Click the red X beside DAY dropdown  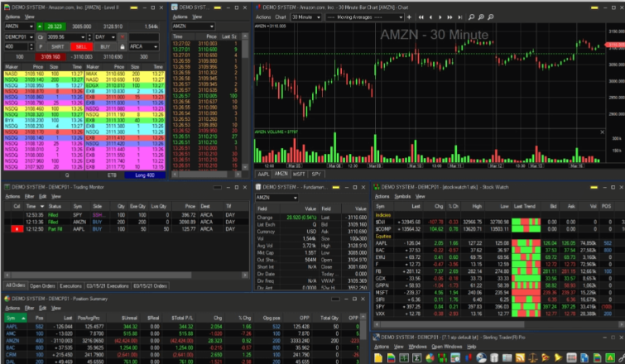[123, 37]
